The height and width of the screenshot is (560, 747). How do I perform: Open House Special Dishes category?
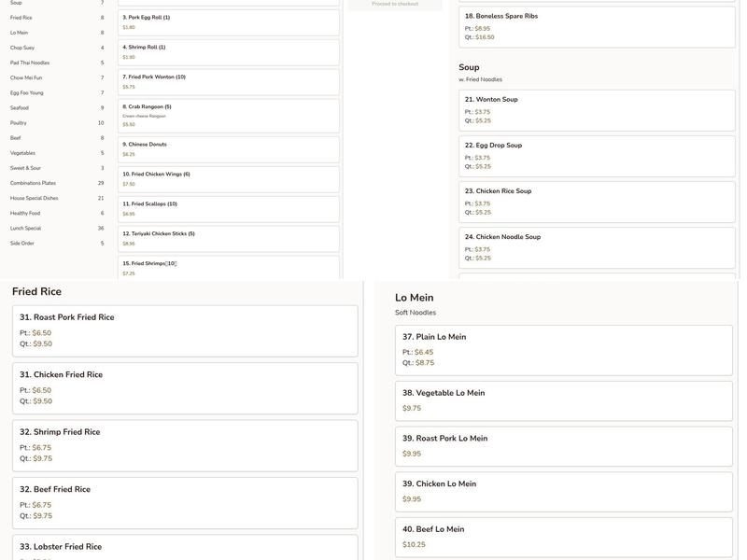tap(34, 198)
